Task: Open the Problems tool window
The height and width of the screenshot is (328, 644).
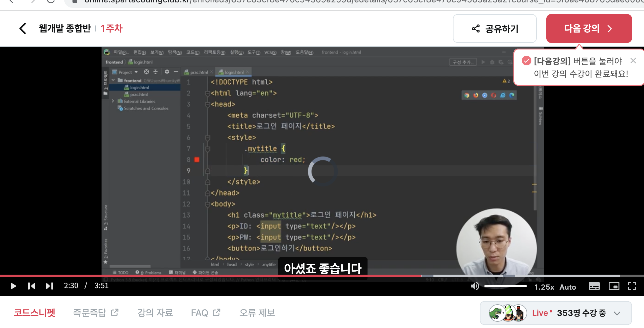Action: (148, 272)
